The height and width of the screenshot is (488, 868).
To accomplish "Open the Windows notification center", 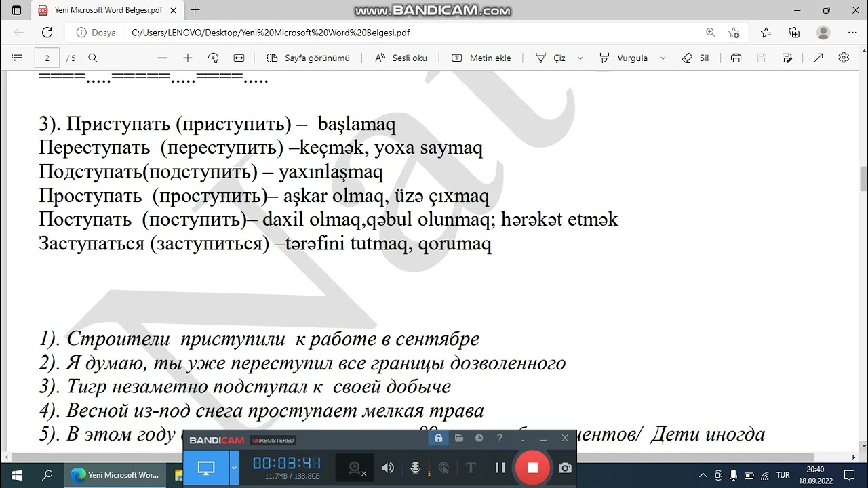I will 850,476.
